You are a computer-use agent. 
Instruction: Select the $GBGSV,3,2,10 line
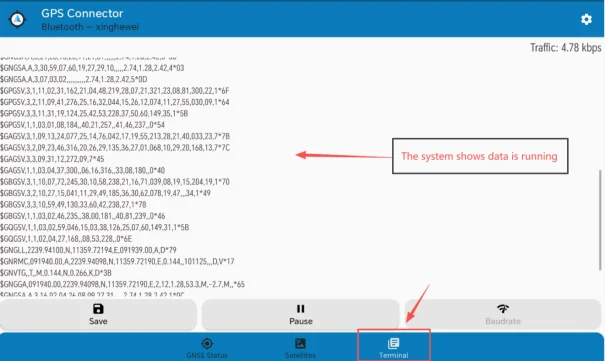[x=105, y=193]
